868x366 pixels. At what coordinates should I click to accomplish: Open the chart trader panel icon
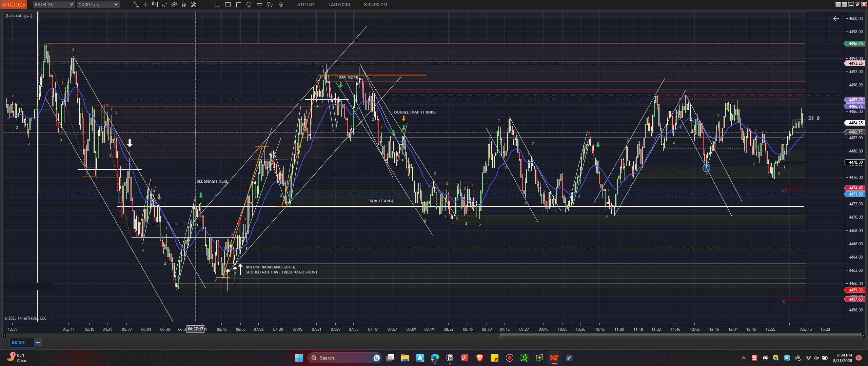[x=155, y=4]
